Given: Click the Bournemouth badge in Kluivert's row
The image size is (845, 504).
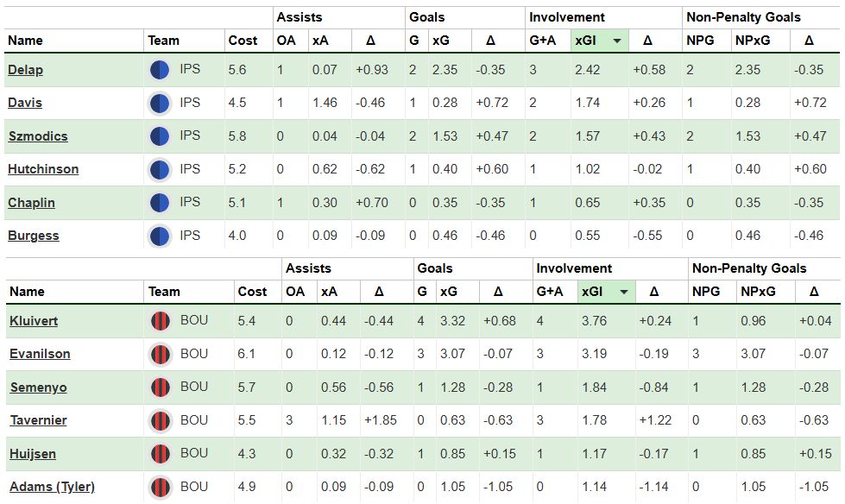Looking at the screenshot, I should 160,322.
